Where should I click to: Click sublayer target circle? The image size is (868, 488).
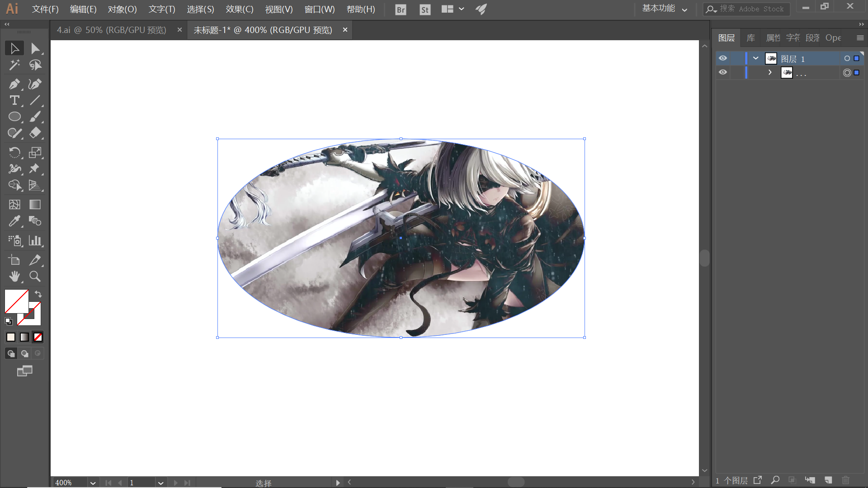click(847, 73)
